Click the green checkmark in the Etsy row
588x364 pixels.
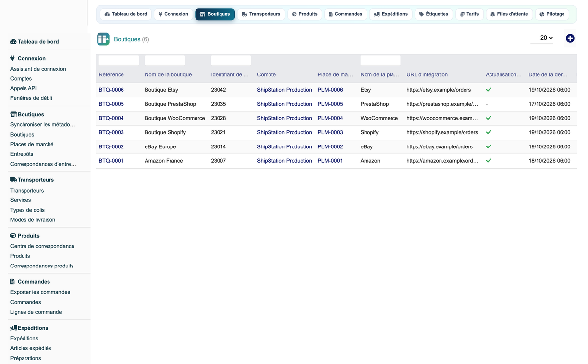(489, 90)
